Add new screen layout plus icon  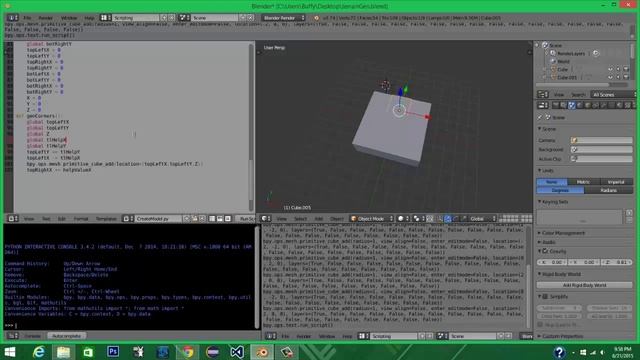tap(164, 18)
